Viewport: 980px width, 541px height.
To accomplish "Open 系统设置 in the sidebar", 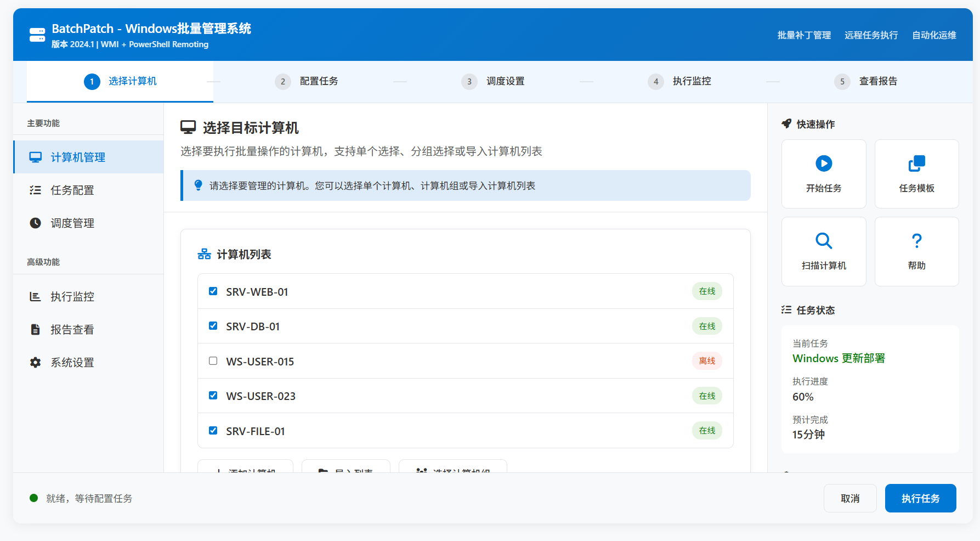I will (88, 363).
